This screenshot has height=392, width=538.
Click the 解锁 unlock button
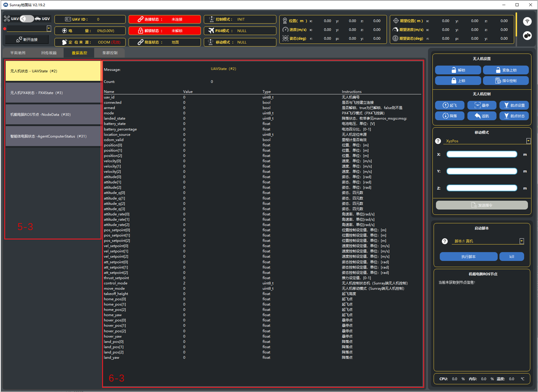[458, 70]
